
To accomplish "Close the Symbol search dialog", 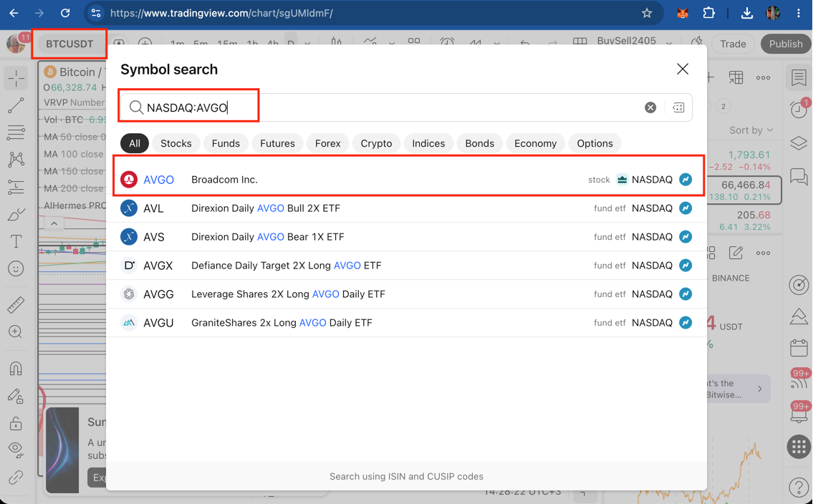I will click(683, 69).
